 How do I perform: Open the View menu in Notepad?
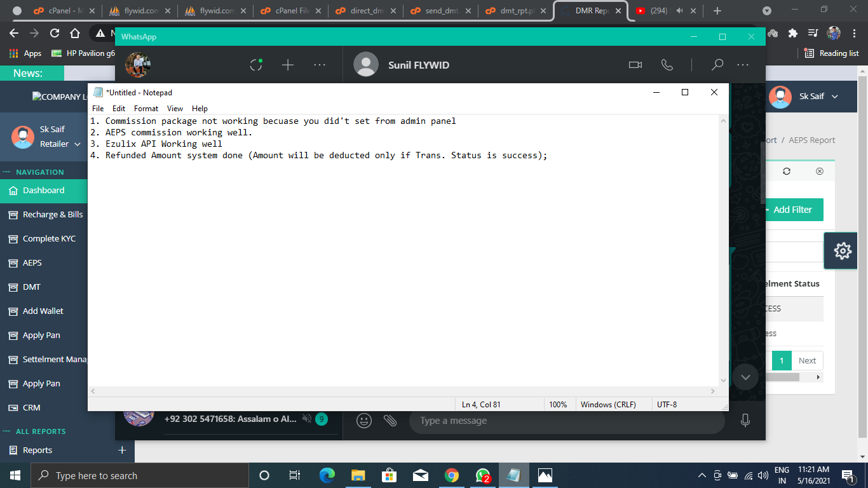tap(175, 109)
